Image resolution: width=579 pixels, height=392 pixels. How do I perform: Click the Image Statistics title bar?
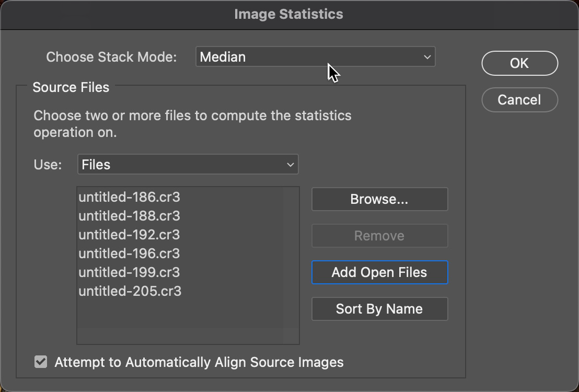pyautogui.click(x=288, y=14)
